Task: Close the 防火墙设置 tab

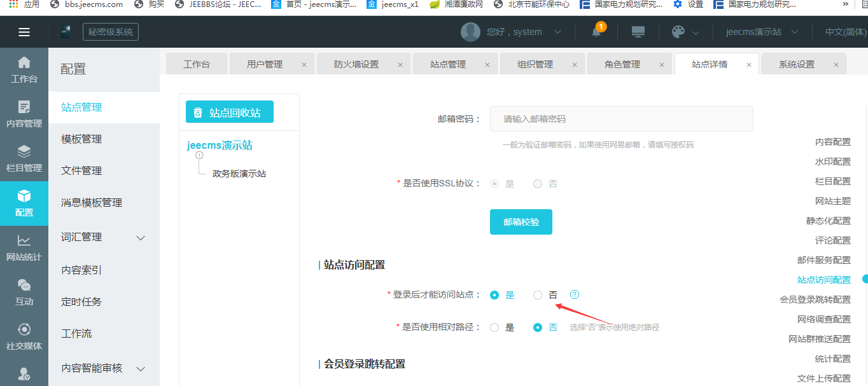Action: 400,65
